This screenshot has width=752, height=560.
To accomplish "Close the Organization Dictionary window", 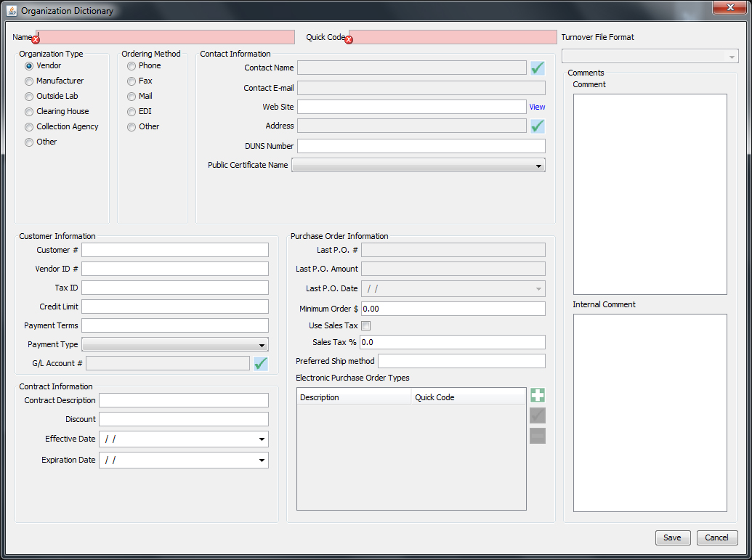I will (x=730, y=7).
